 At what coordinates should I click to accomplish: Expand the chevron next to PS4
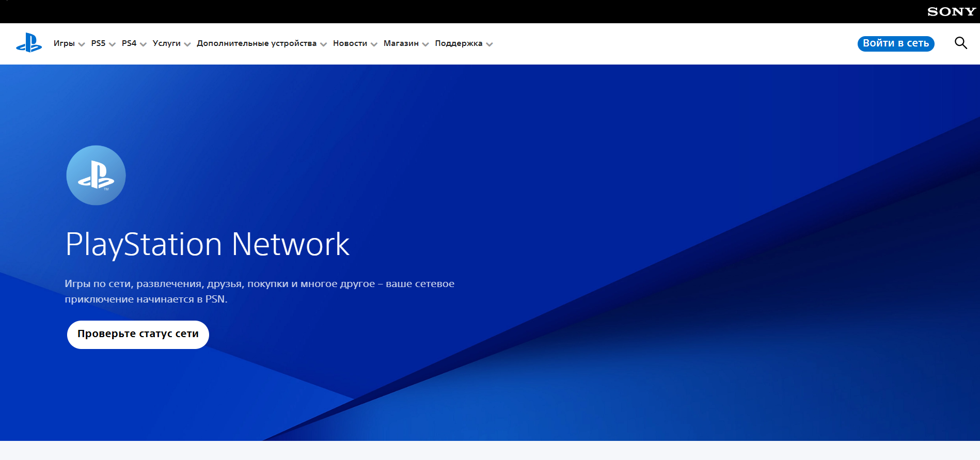143,44
